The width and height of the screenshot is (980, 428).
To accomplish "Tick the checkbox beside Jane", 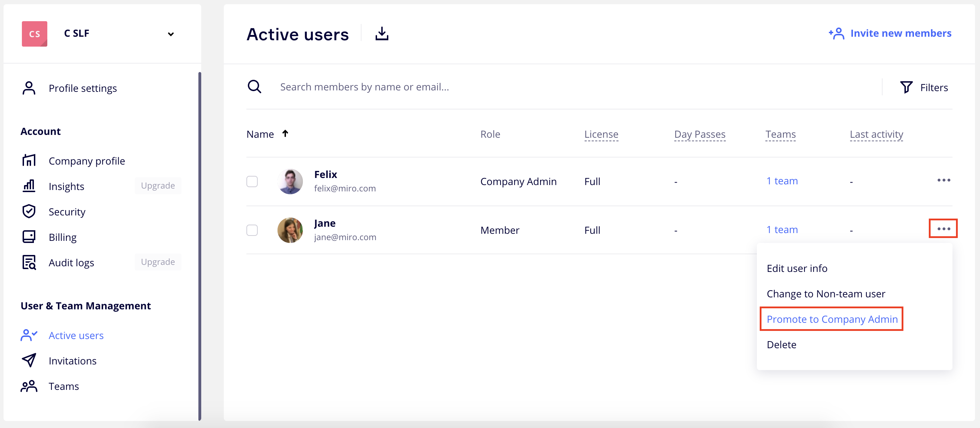I will 252,230.
